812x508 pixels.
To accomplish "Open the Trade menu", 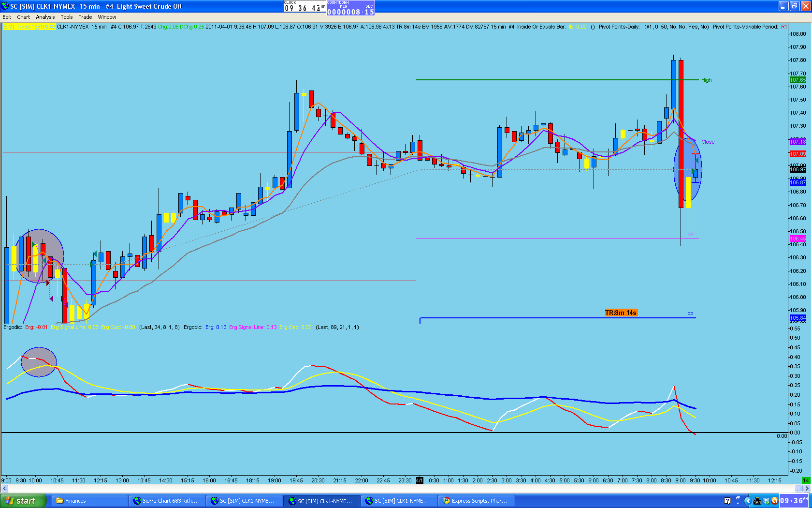I will 85,17.
